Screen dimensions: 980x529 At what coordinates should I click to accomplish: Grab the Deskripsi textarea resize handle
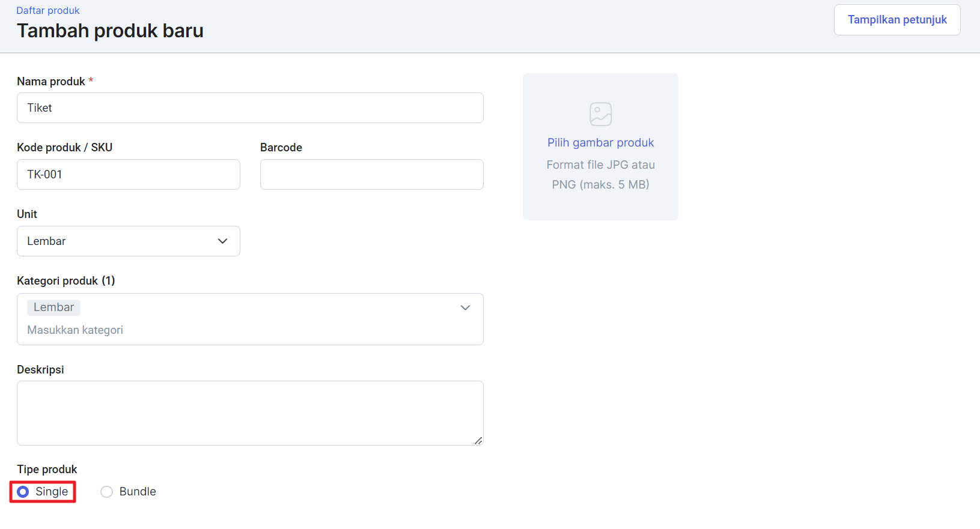478,441
